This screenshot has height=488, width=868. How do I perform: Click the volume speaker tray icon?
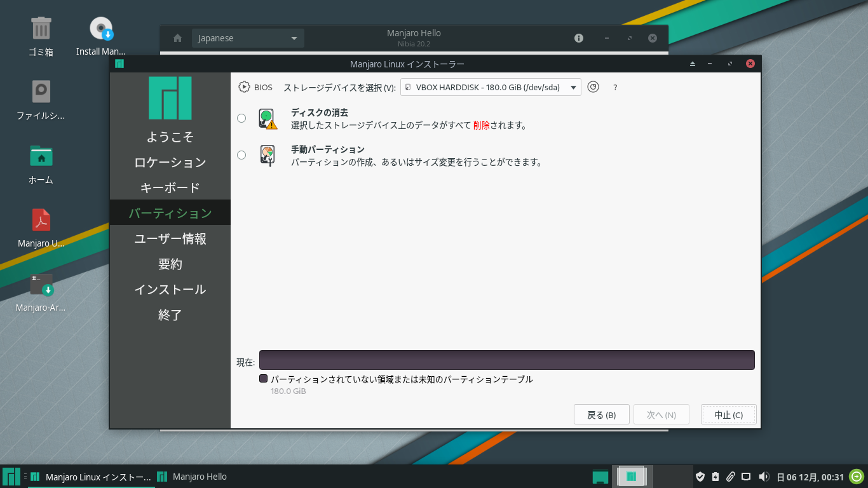click(764, 477)
